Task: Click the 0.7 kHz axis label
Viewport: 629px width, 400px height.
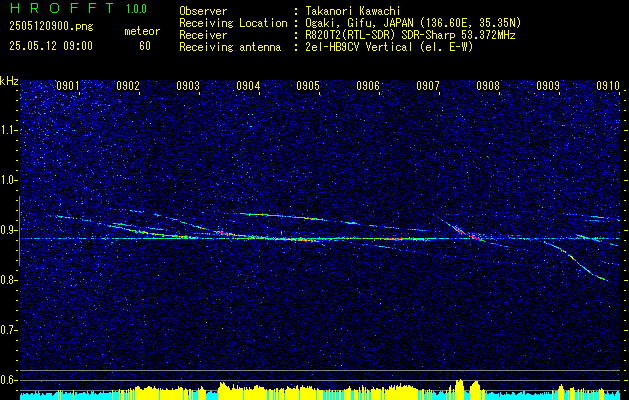Action: [x=9, y=330]
